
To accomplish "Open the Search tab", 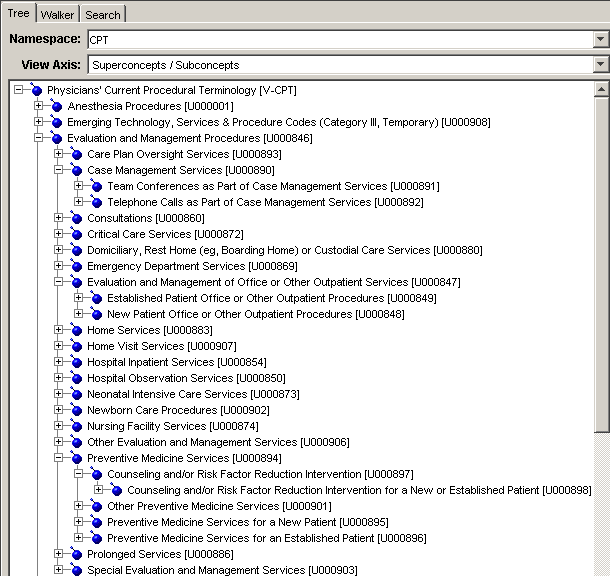I will coord(103,15).
